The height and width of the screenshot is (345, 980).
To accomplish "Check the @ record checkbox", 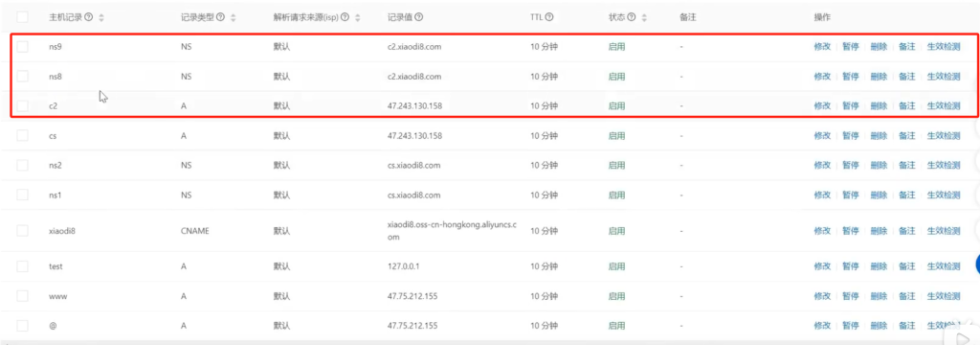I will (x=23, y=326).
